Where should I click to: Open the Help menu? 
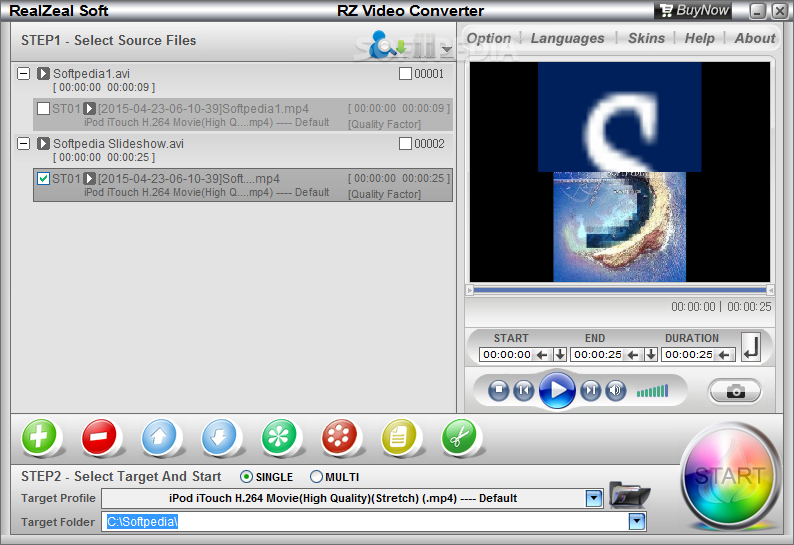click(700, 38)
